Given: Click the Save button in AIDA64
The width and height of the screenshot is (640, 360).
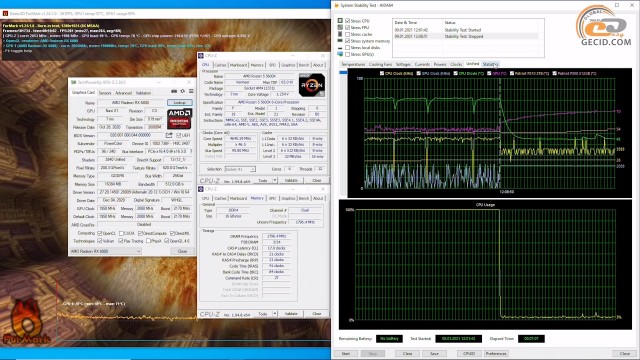Looking at the screenshot, I should [434, 353].
